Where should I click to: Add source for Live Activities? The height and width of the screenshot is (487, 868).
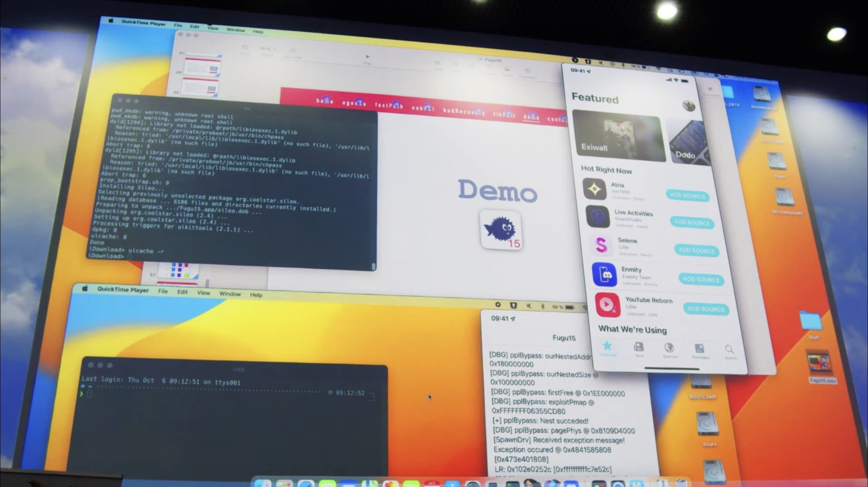tap(692, 222)
